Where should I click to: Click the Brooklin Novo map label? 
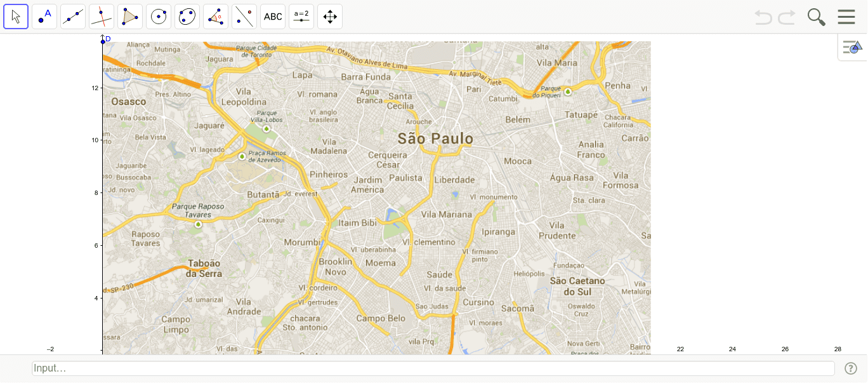tap(336, 267)
